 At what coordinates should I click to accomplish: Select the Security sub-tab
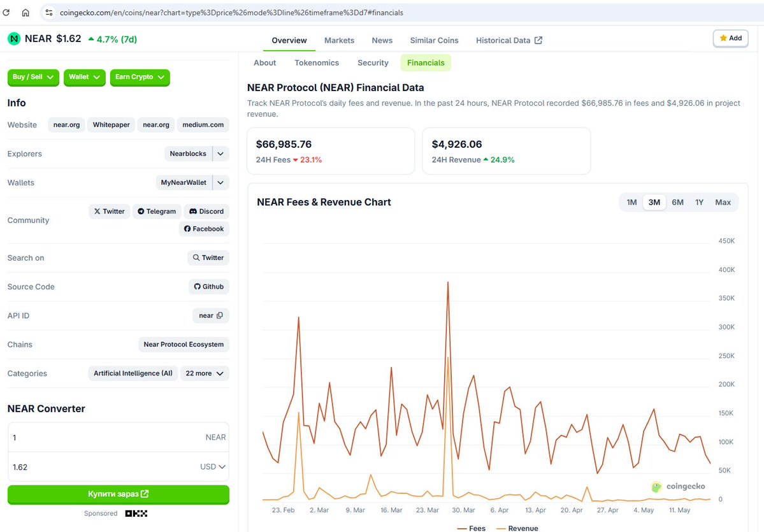pos(373,63)
